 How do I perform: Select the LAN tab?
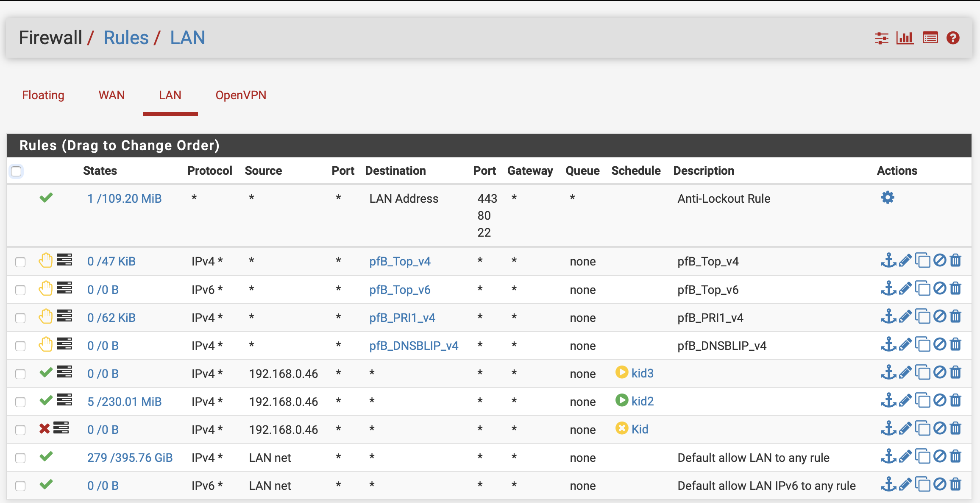pyautogui.click(x=170, y=95)
